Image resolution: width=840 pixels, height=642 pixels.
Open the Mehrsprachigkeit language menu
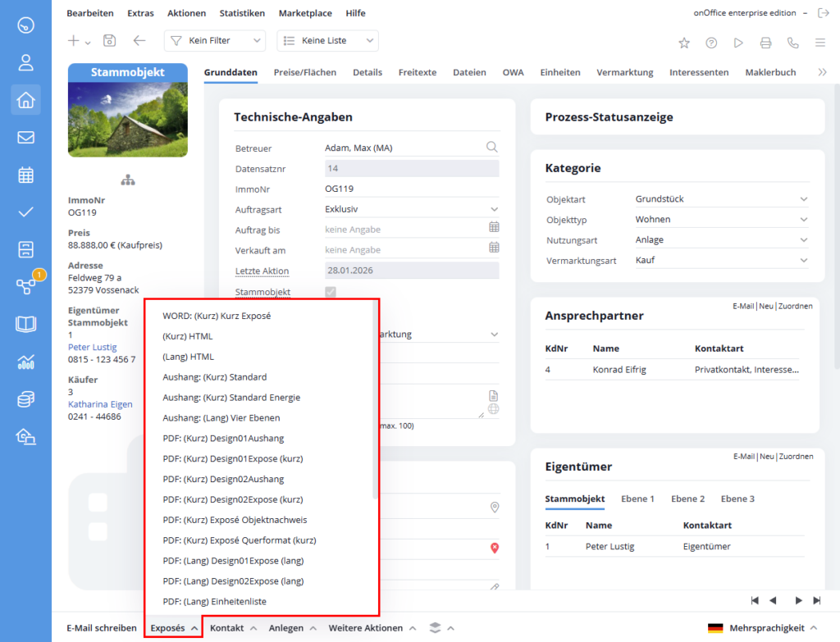(x=762, y=628)
